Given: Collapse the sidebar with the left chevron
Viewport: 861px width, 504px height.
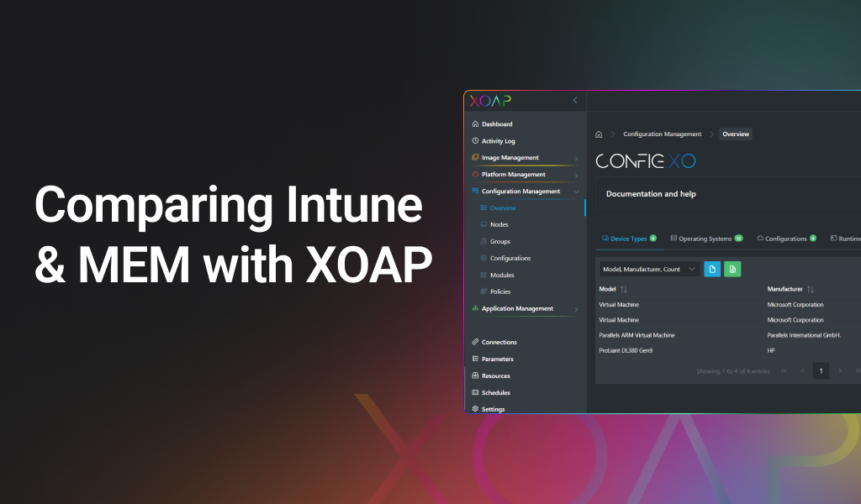Looking at the screenshot, I should tap(575, 100).
